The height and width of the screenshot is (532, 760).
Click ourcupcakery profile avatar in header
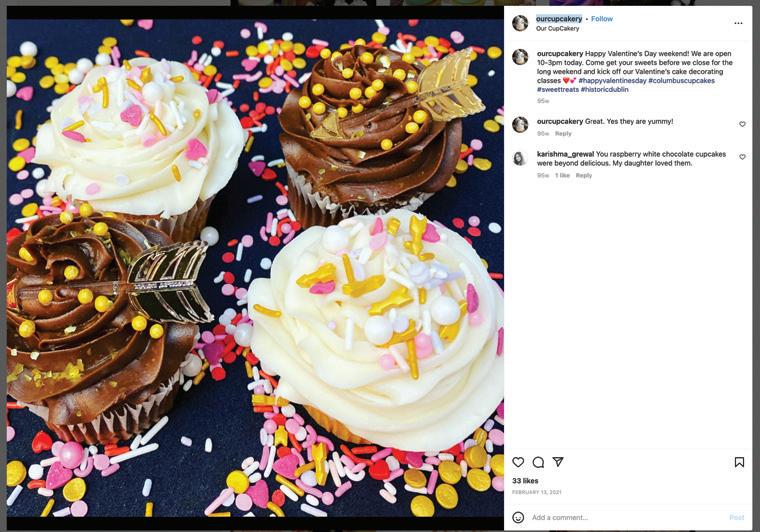click(520, 23)
